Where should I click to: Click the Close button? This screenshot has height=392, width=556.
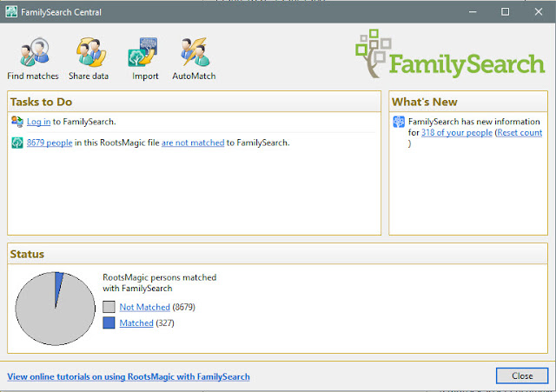pos(522,375)
